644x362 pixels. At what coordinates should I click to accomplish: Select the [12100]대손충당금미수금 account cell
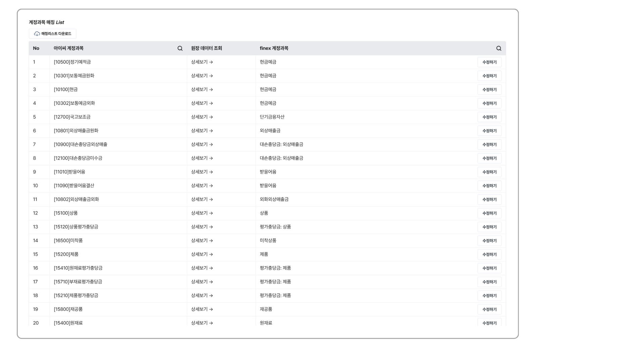click(78, 158)
